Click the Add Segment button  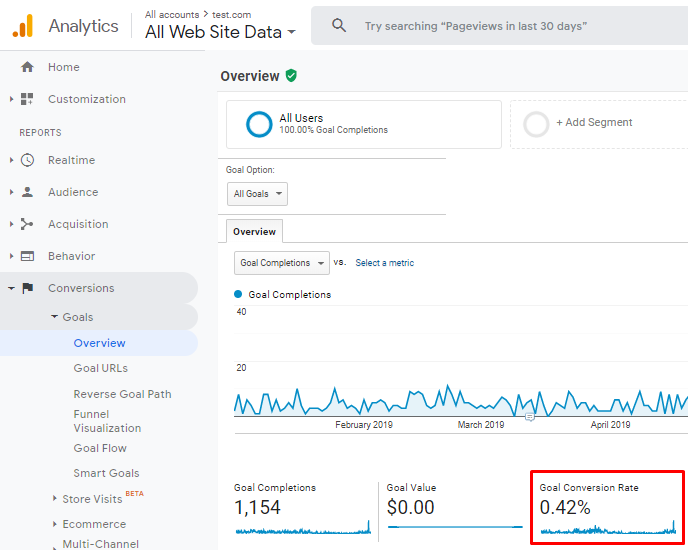pyautogui.click(x=594, y=122)
